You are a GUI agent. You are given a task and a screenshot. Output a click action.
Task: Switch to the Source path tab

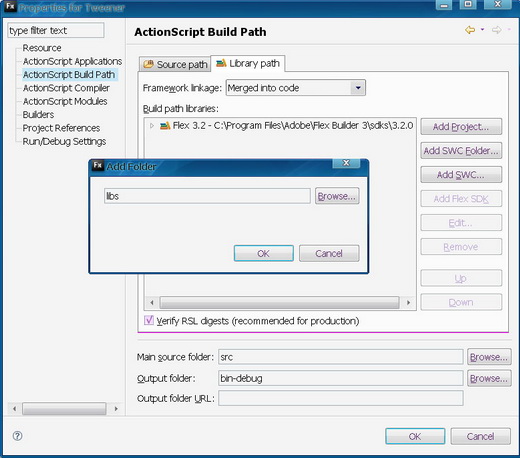click(x=175, y=64)
